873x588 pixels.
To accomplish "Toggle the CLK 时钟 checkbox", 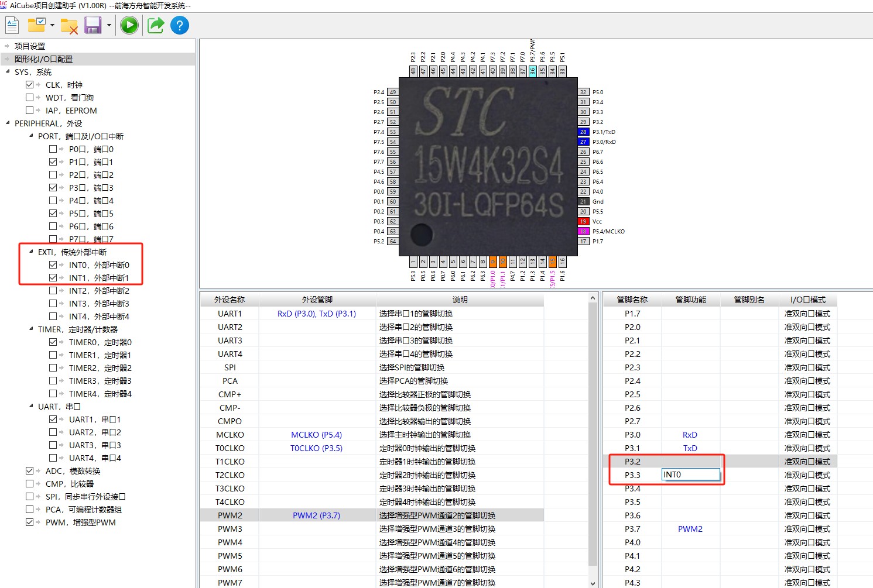I will tap(30, 85).
